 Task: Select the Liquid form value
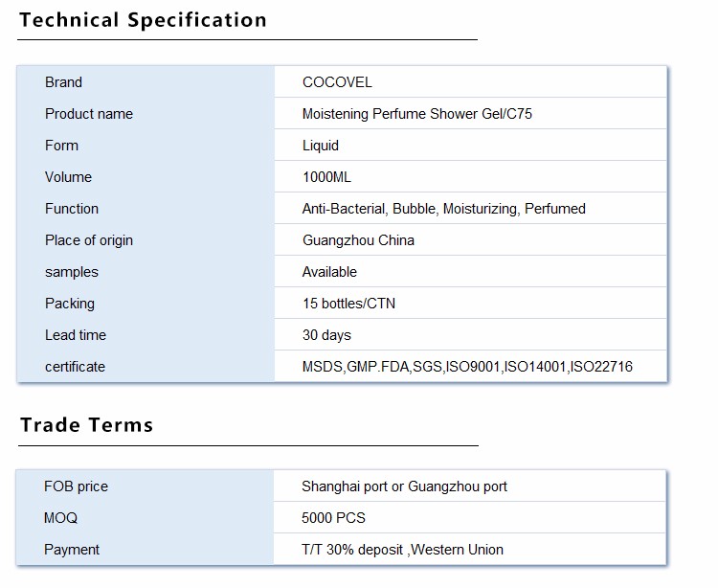tap(321, 146)
